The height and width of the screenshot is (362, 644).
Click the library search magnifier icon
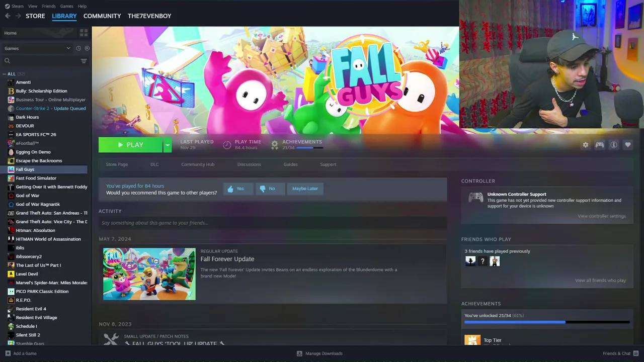7,61
